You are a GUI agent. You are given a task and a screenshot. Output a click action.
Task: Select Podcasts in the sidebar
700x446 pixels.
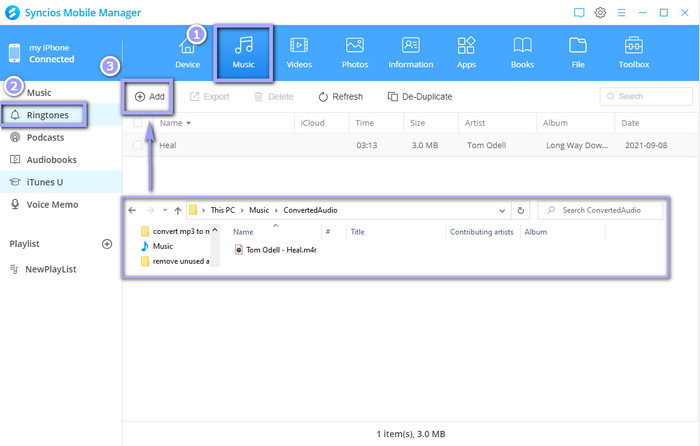(46, 138)
